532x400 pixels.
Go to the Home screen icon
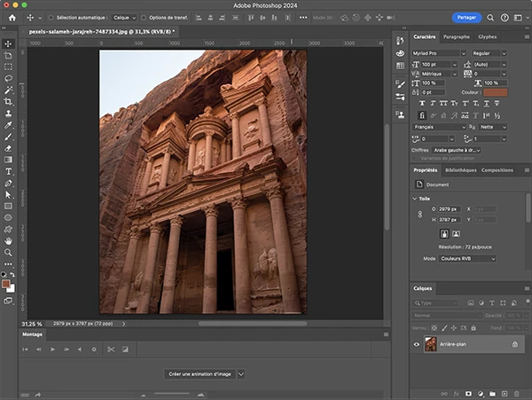[x=12, y=18]
